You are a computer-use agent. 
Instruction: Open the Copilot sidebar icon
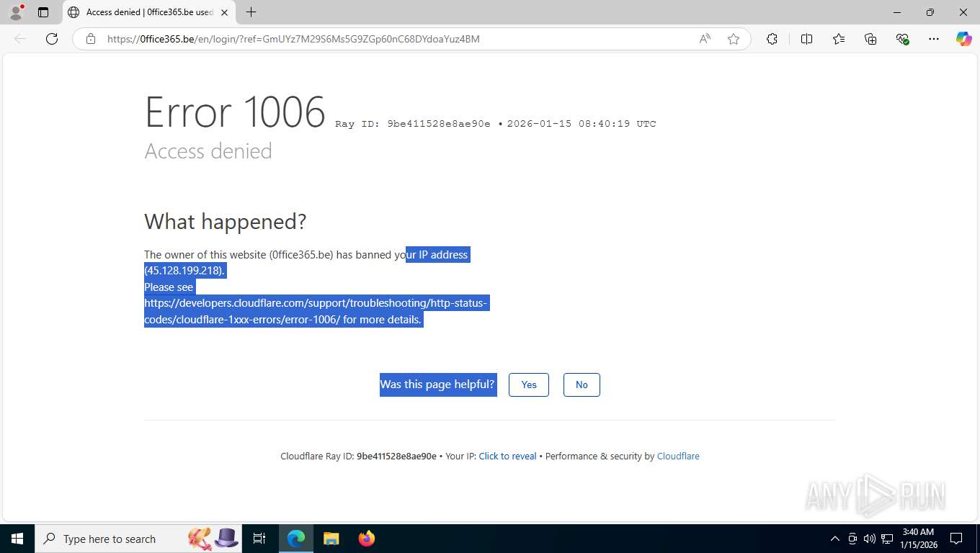coord(963,39)
